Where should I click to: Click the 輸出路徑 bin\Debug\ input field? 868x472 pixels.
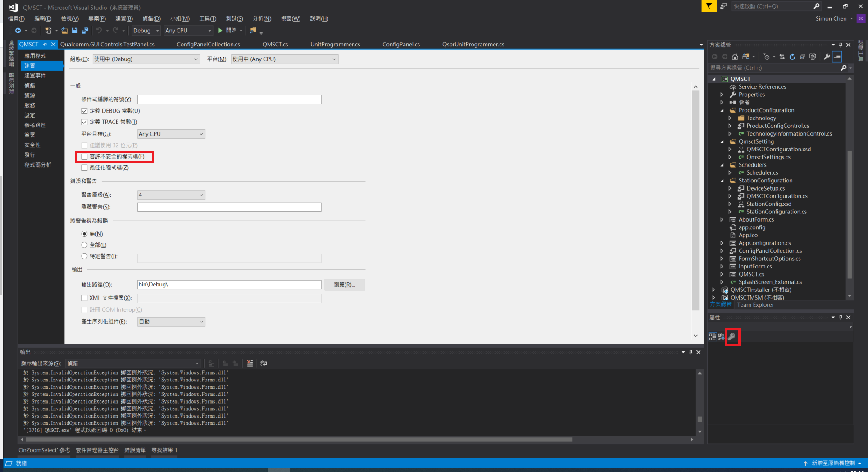pos(229,285)
